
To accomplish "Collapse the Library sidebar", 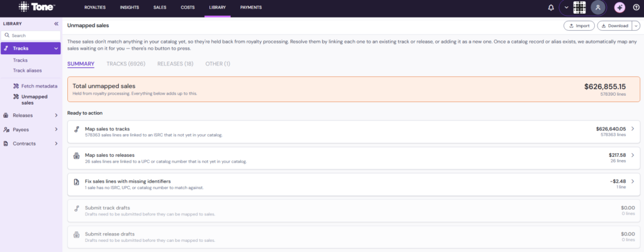I will (56, 24).
